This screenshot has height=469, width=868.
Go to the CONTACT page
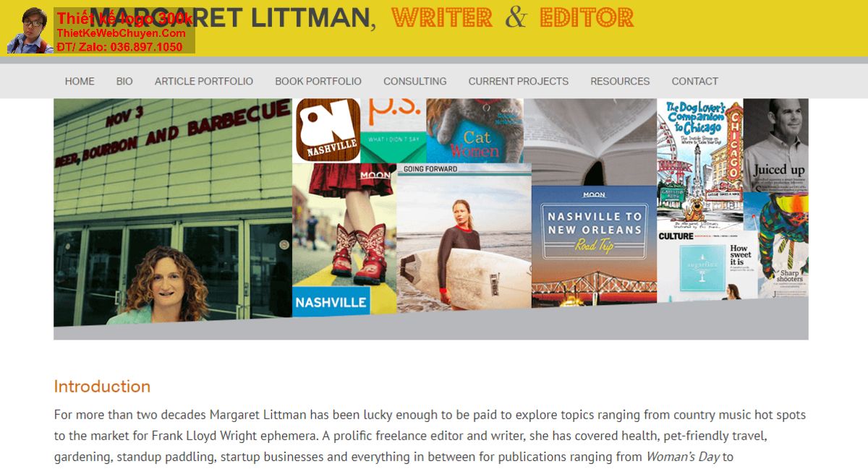[695, 81]
